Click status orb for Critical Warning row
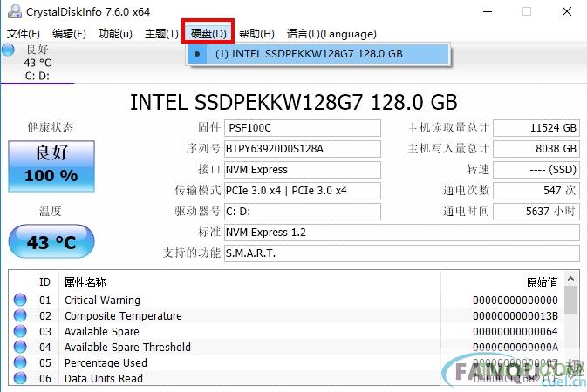The width and height of the screenshot is (587, 392). pos(20,300)
